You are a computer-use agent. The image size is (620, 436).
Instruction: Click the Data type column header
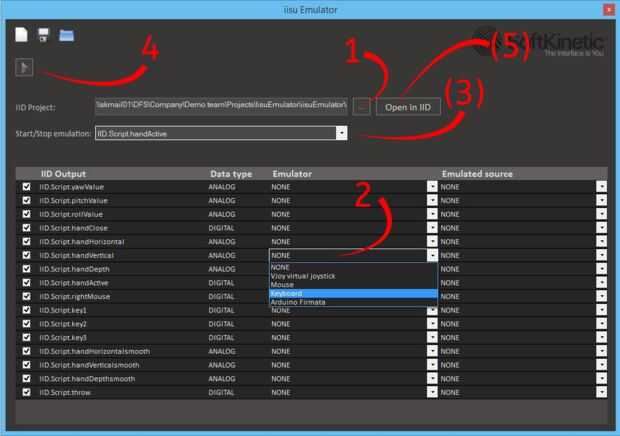pyautogui.click(x=231, y=174)
